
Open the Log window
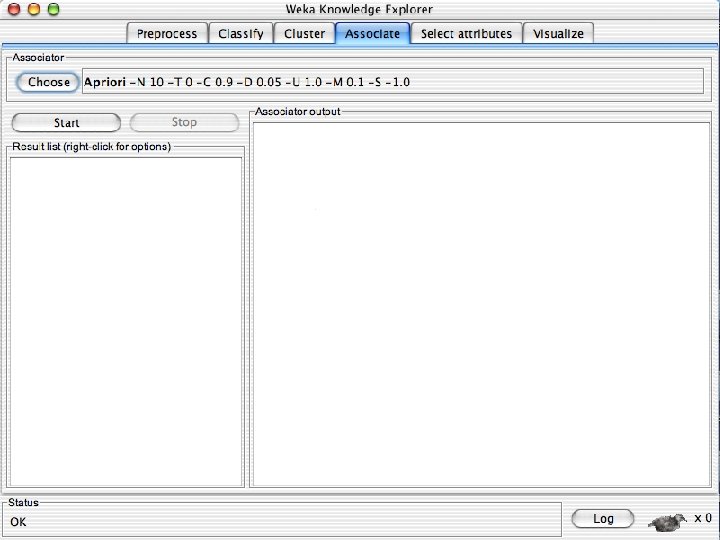[603, 519]
